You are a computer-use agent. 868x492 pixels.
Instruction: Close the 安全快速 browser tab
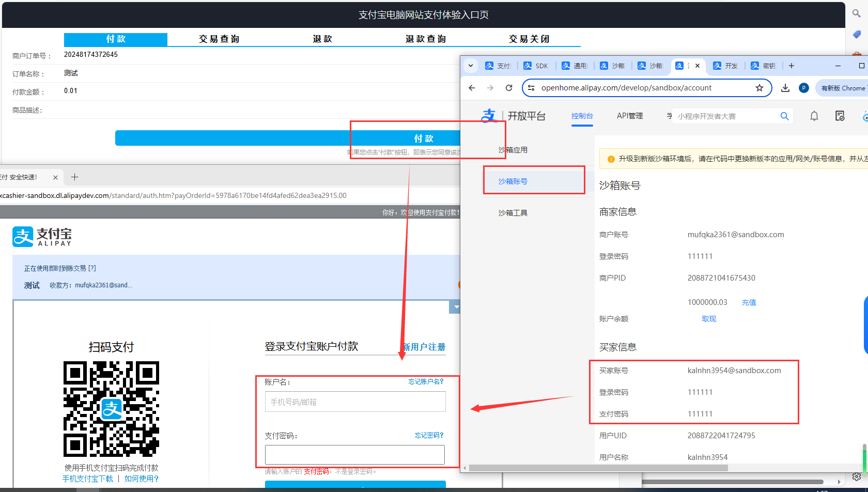click(55, 177)
